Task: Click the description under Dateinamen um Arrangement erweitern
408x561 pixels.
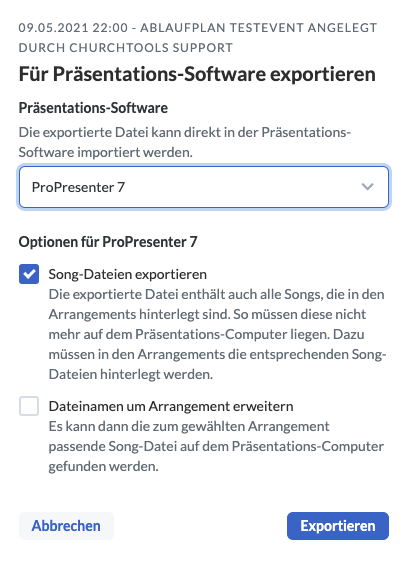Action: 216,446
